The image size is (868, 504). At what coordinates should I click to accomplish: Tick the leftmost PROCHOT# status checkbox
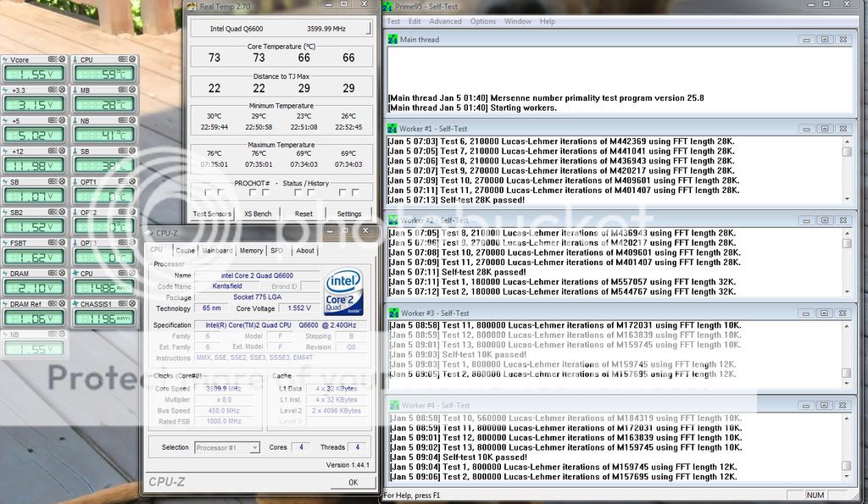209,192
